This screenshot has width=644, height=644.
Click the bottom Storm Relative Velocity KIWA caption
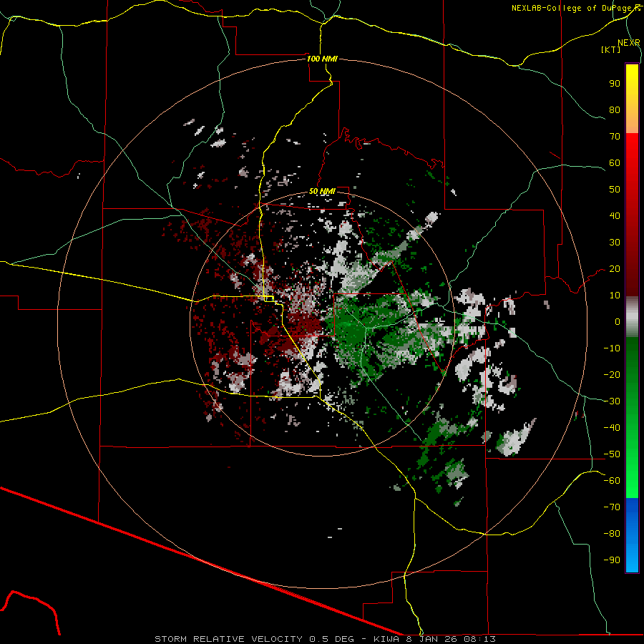coord(325,639)
